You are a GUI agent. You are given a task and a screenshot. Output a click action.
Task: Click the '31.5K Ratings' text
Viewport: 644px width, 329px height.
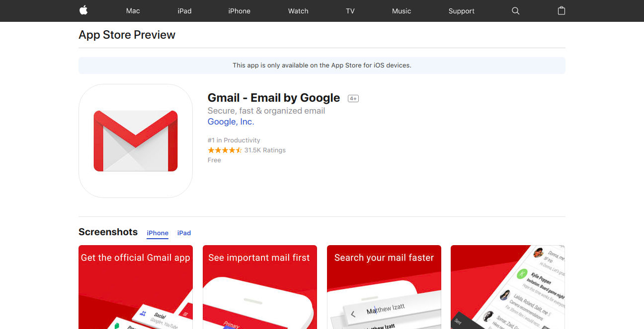(265, 150)
